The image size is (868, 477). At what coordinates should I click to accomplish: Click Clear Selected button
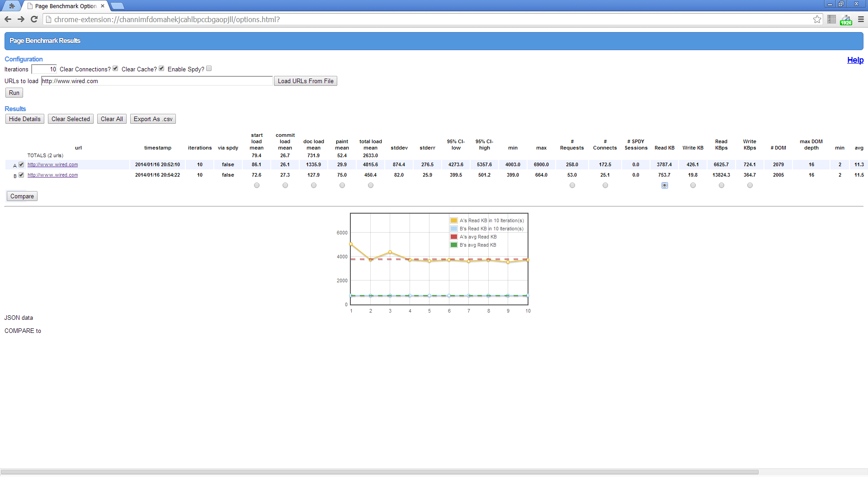pyautogui.click(x=71, y=119)
